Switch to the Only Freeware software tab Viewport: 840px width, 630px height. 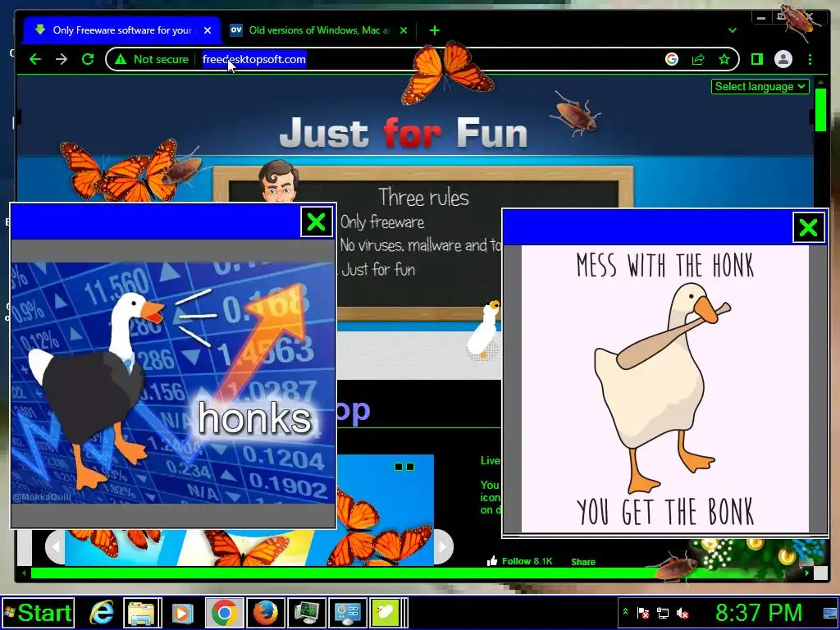pos(121,30)
